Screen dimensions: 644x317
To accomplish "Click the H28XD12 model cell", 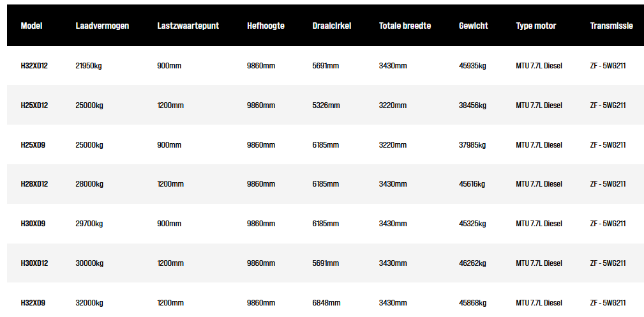I will click(x=34, y=184).
